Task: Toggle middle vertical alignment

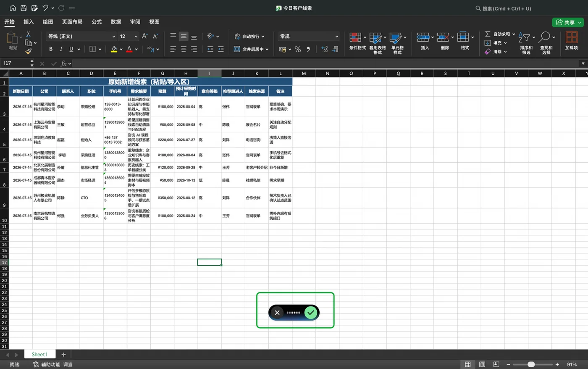Action: pyautogui.click(x=184, y=36)
